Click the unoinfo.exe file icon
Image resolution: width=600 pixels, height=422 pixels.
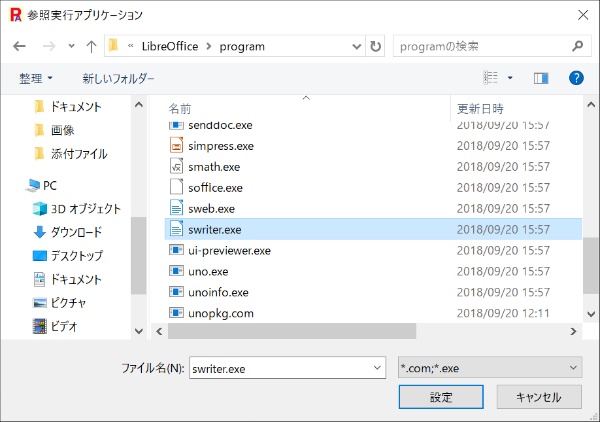coord(176,292)
